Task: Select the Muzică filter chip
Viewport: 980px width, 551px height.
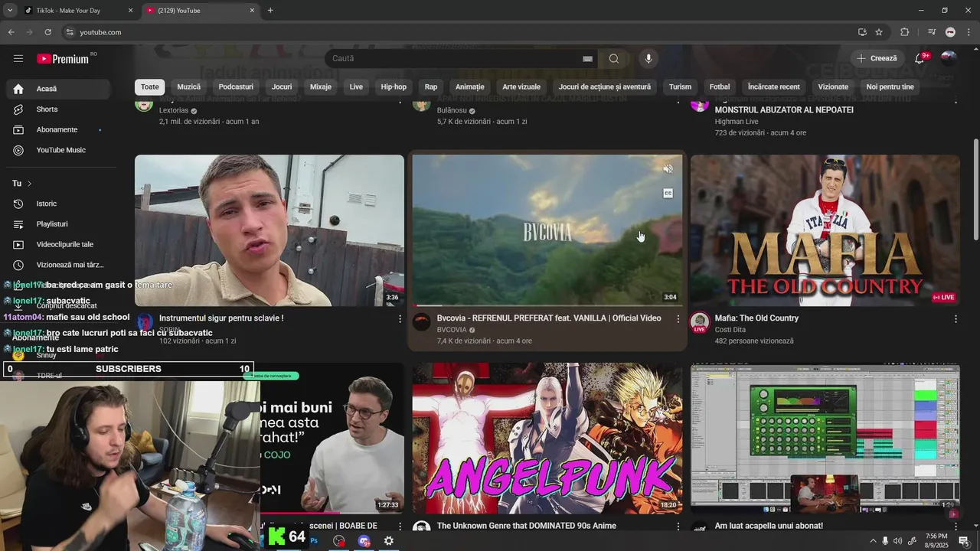Action: tap(188, 87)
